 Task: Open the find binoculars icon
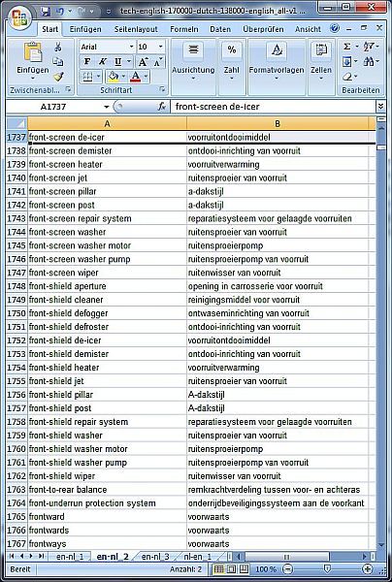pyautogui.click(x=369, y=61)
